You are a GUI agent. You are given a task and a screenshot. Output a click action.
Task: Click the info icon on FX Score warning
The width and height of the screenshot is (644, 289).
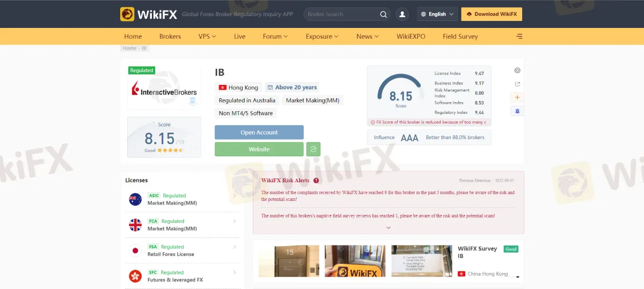pos(373,122)
